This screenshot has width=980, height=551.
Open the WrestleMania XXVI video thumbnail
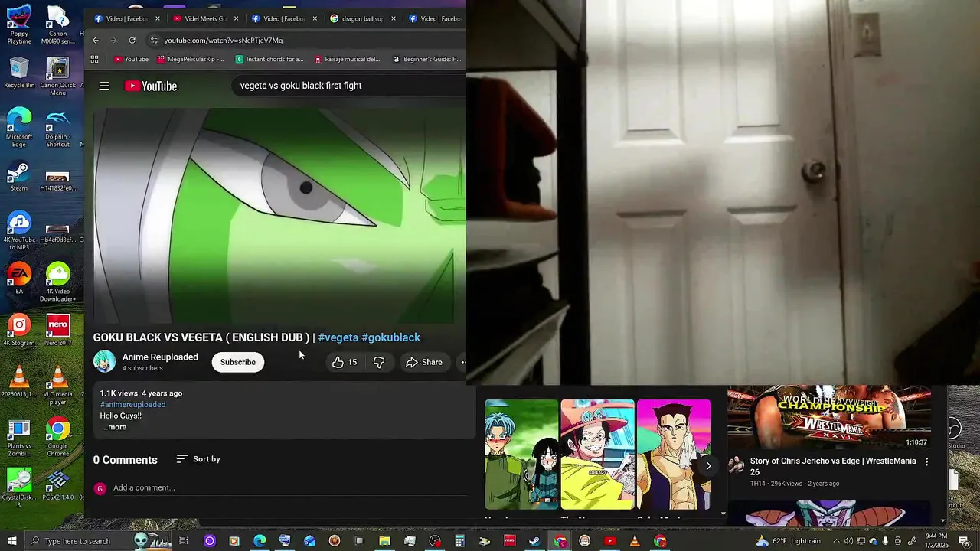(x=829, y=418)
